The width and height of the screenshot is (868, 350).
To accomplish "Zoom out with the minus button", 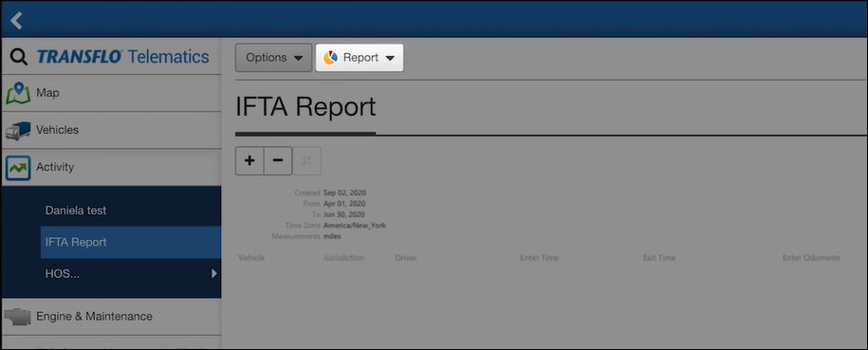I will pos(278,160).
